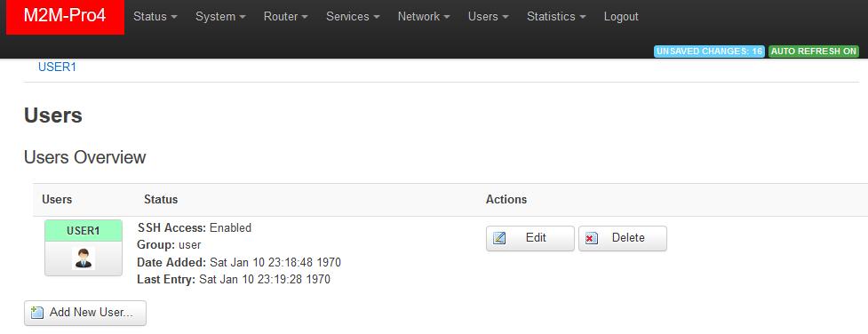Click the red X icon on Delete button
This screenshot has width=868, height=334.
pyautogui.click(x=591, y=239)
